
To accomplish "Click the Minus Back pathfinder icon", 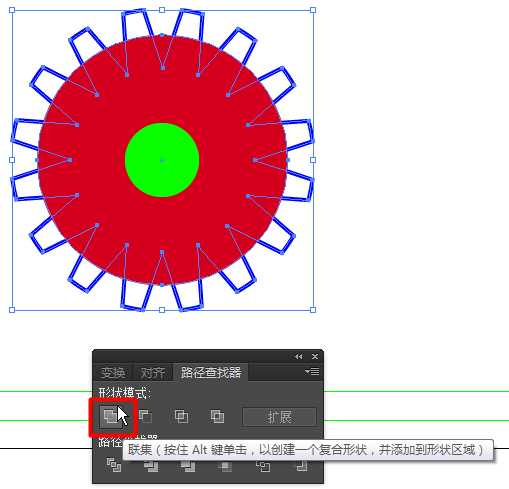I will (x=301, y=466).
